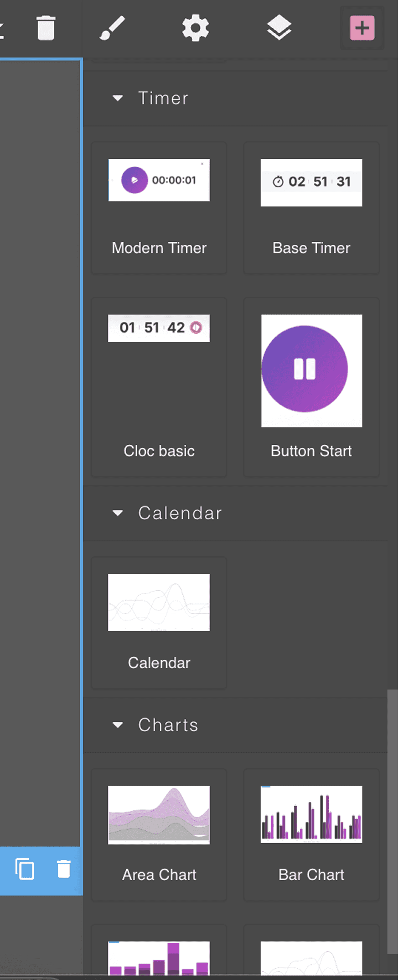Select the Button Start block thumbnail

pyautogui.click(x=311, y=370)
